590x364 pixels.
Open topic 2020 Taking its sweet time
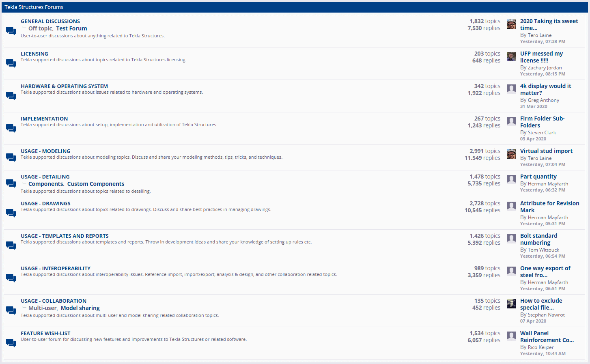pos(549,25)
